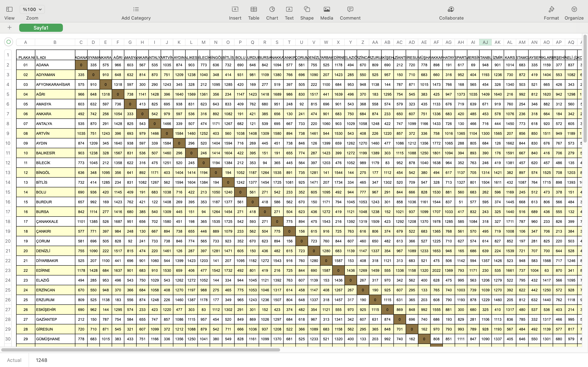Image resolution: width=588 pixels, height=367 pixels.
Task: Click the Add Category icon
Action: [136, 9]
